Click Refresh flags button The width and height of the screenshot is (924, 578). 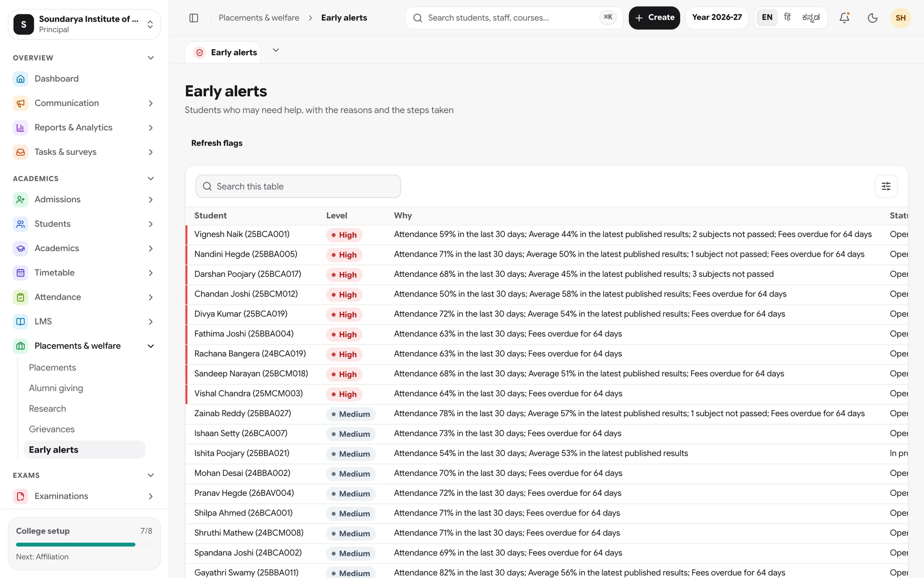tap(217, 143)
